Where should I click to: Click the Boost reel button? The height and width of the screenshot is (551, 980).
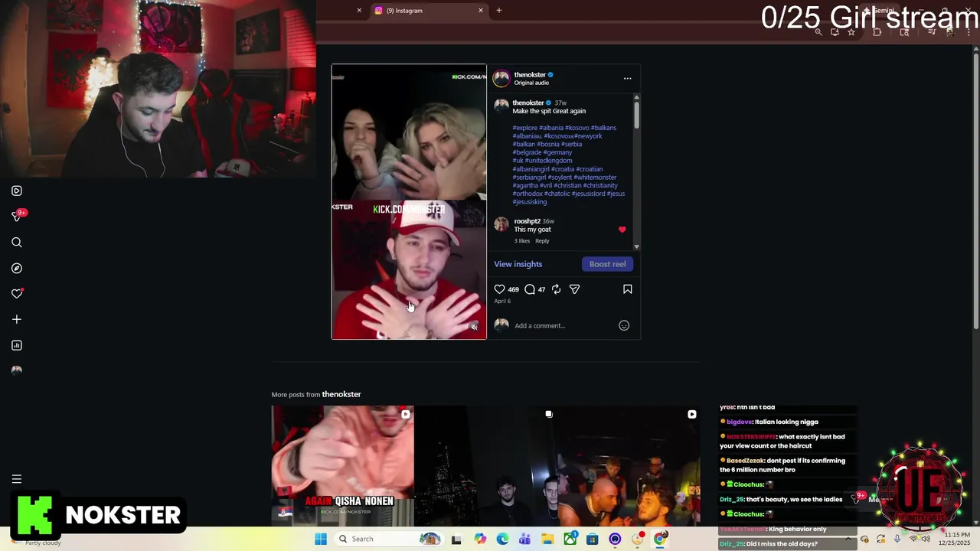click(x=607, y=264)
